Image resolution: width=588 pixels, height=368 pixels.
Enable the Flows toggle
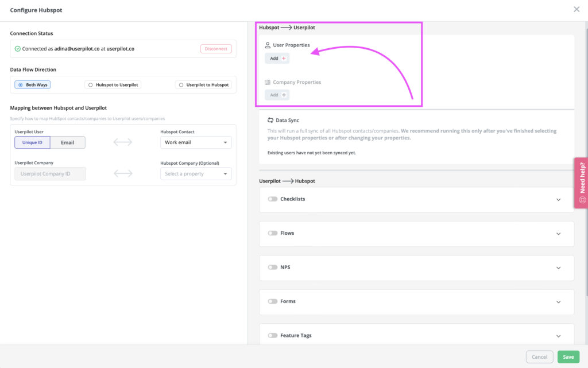[x=273, y=233]
